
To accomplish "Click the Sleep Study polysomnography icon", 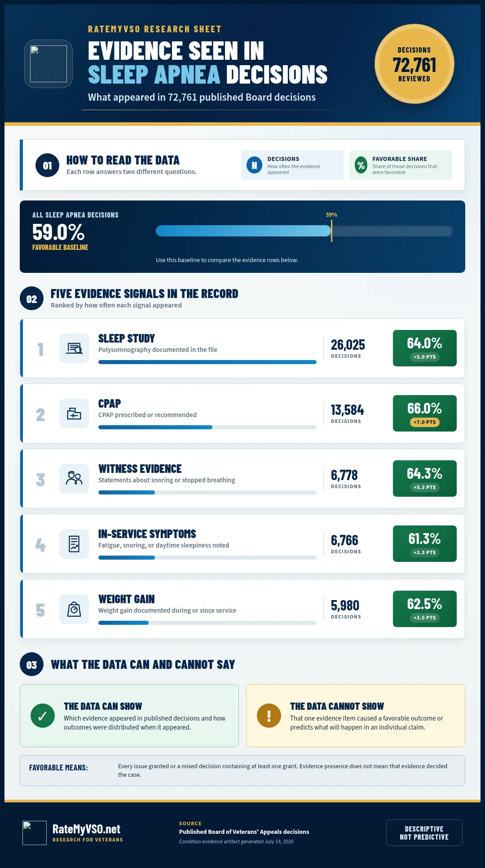I will coord(74,348).
